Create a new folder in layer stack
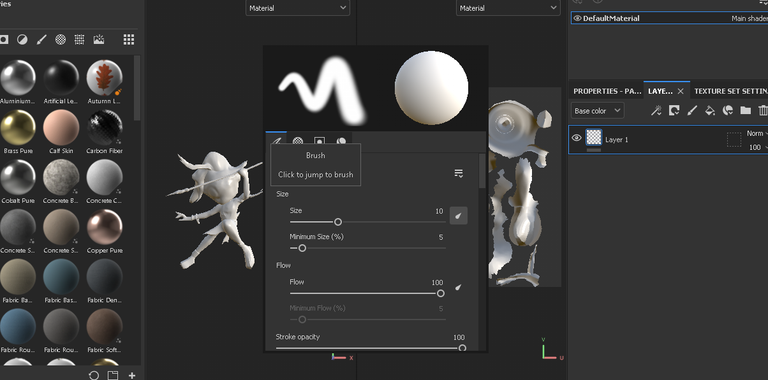 745,111
